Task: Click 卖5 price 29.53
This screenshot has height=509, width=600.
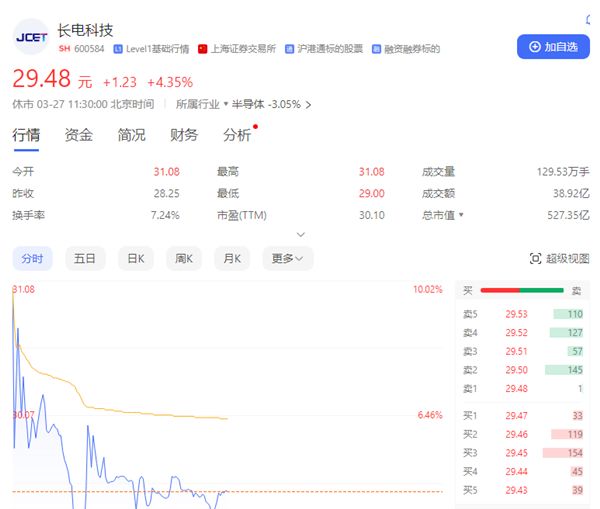Action: 516,314
